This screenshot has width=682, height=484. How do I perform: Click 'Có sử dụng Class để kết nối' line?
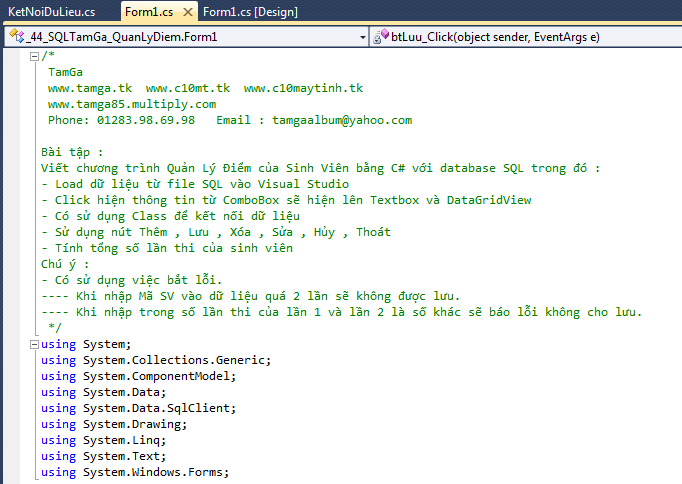(170, 216)
